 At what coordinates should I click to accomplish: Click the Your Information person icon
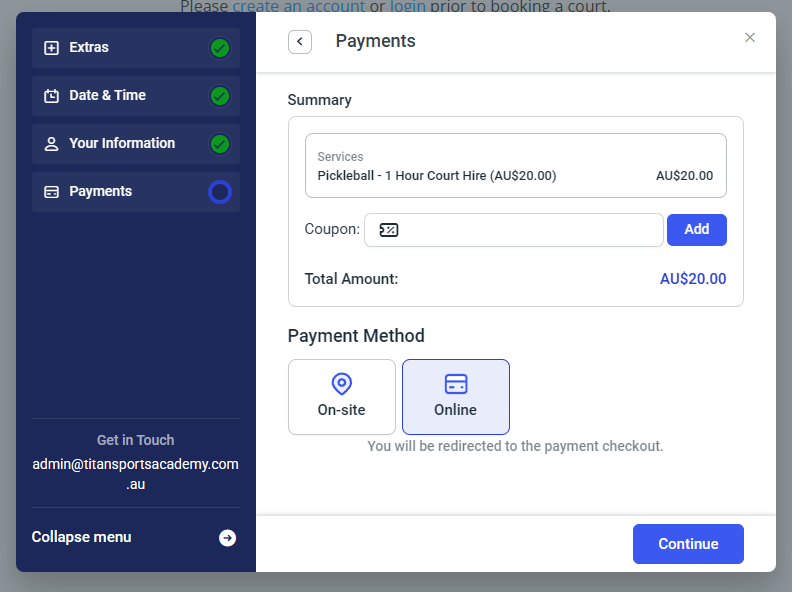click(52, 144)
